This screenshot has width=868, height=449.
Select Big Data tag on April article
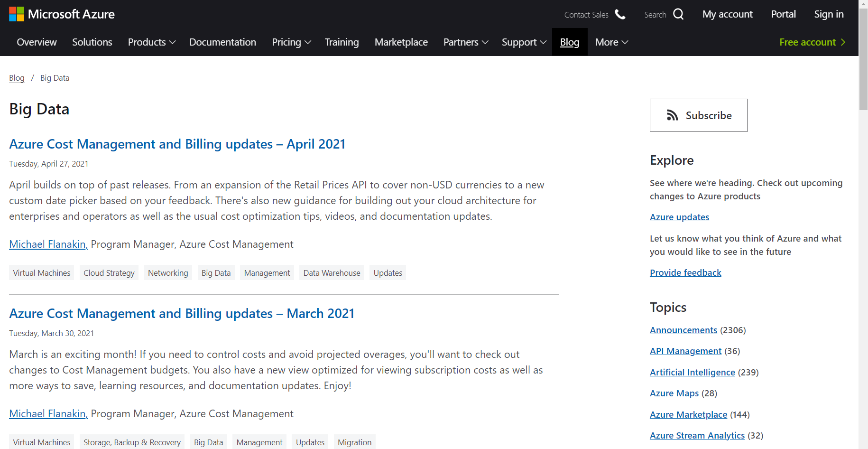pos(216,273)
